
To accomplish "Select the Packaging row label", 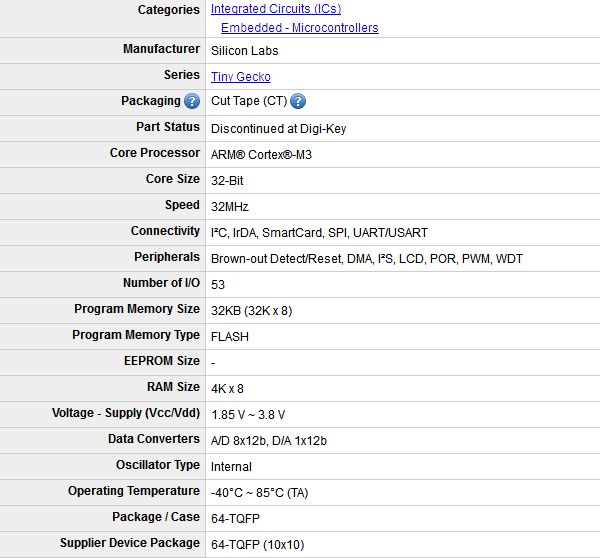I will point(151,101).
